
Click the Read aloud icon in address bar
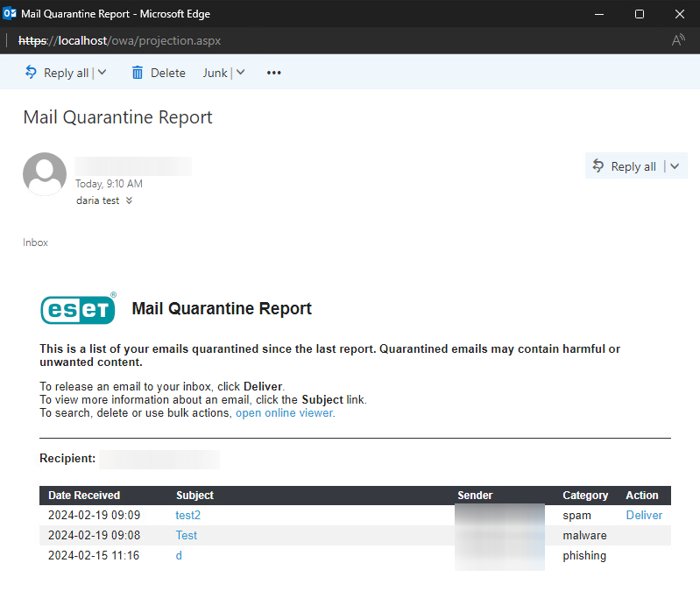pos(677,40)
